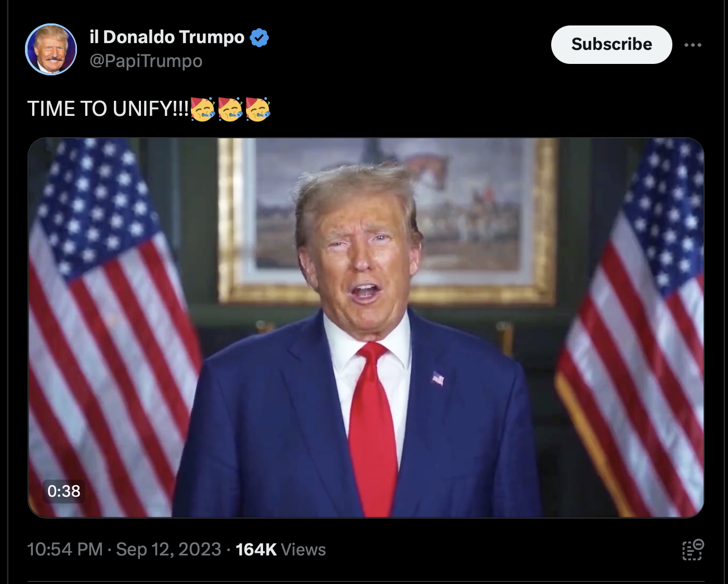Viewport: 728px width, 584px height.
Task: Click the 'TIME TO UNIFY!!!' tweet text
Action: click(x=108, y=109)
